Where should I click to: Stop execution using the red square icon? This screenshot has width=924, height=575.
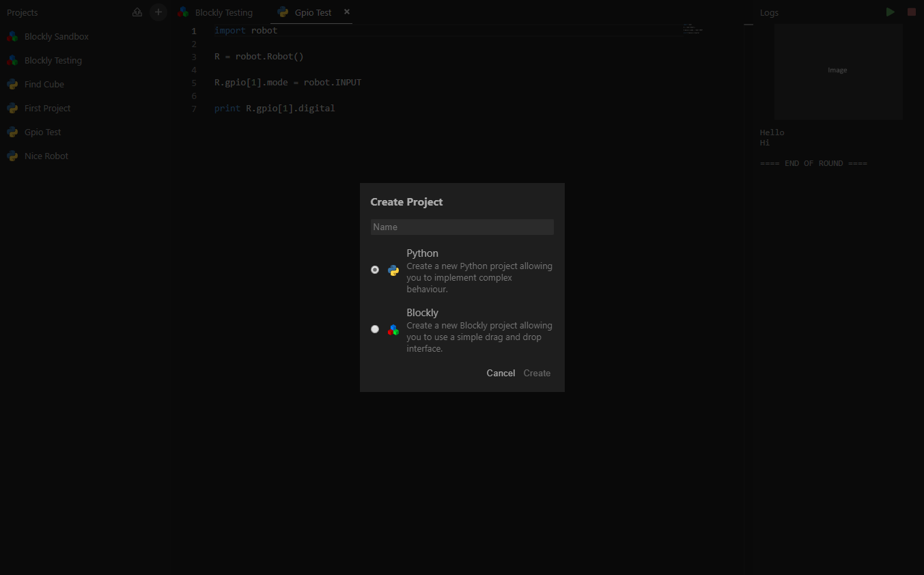pyautogui.click(x=911, y=12)
